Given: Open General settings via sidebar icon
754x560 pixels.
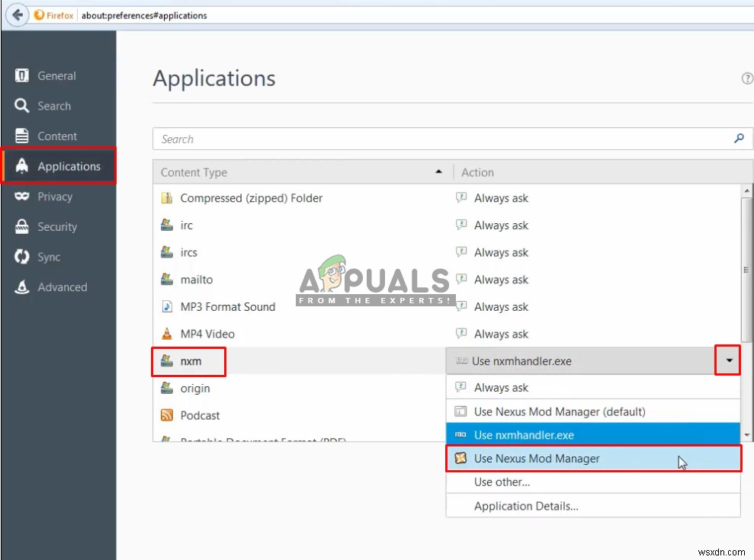Looking at the screenshot, I should (20, 75).
